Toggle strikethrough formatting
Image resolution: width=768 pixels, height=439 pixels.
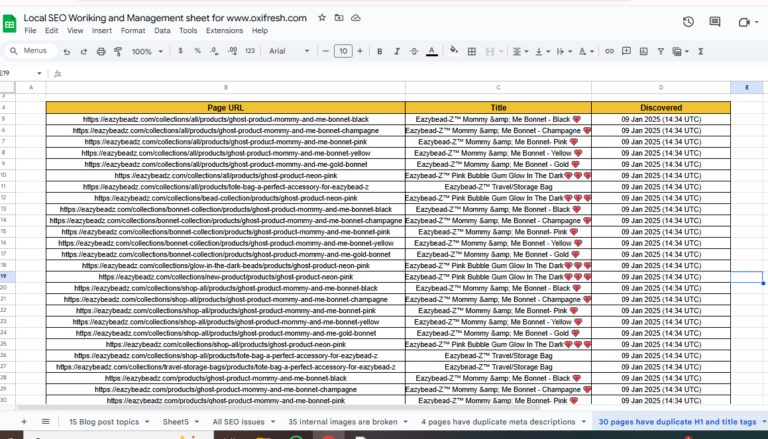(414, 51)
